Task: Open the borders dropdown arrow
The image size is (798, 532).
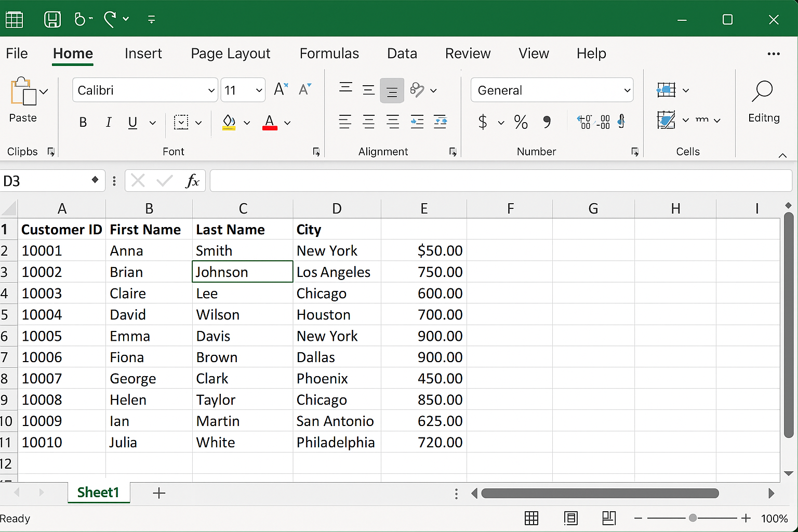Action: (198, 123)
